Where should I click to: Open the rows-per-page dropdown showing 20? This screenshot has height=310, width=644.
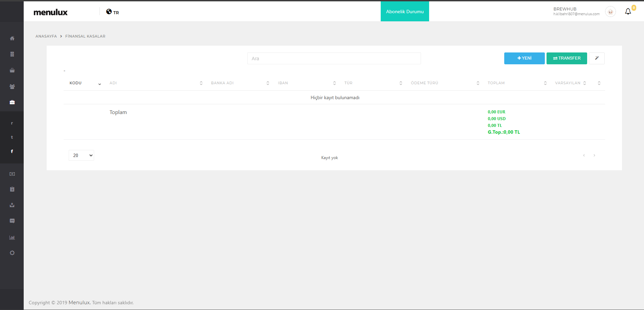pos(81,155)
